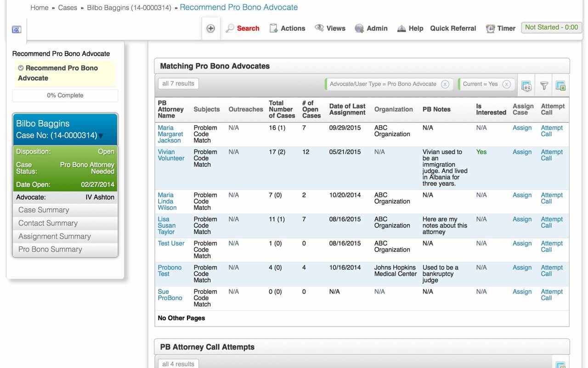Collapse the sidebar using the small top-left icon
The image size is (588, 368).
[x=16, y=29]
